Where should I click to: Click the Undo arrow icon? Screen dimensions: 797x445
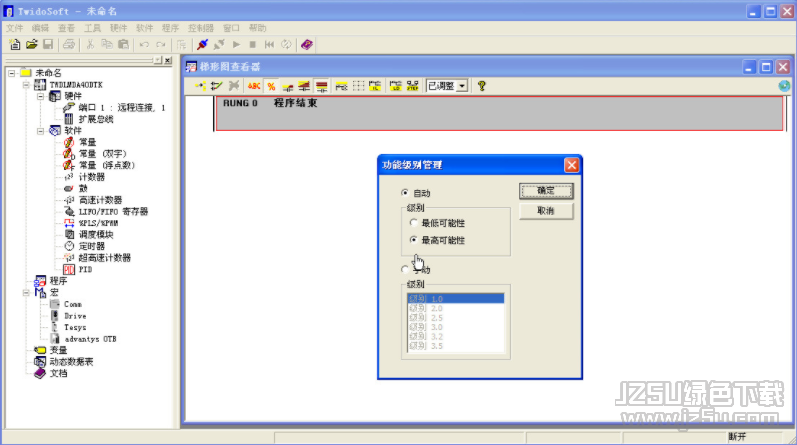144,45
